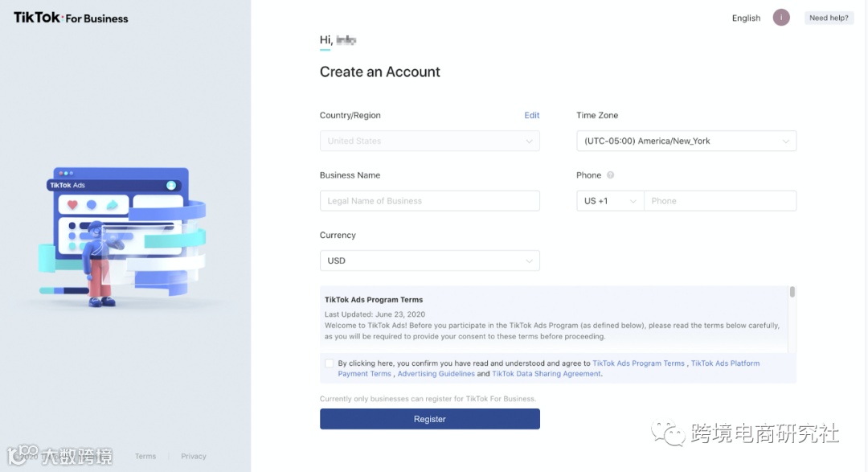
Task: Focus the Phone number input field
Action: 719,201
